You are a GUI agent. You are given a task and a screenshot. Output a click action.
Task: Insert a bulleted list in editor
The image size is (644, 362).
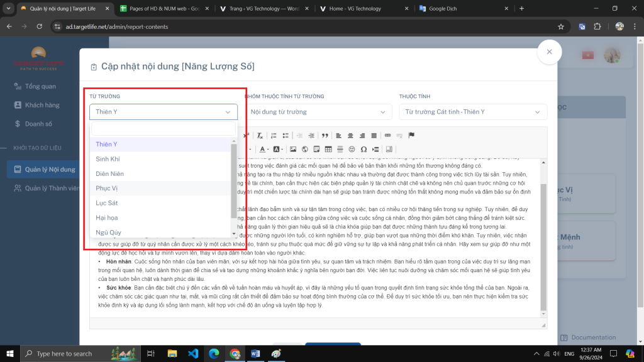286,136
